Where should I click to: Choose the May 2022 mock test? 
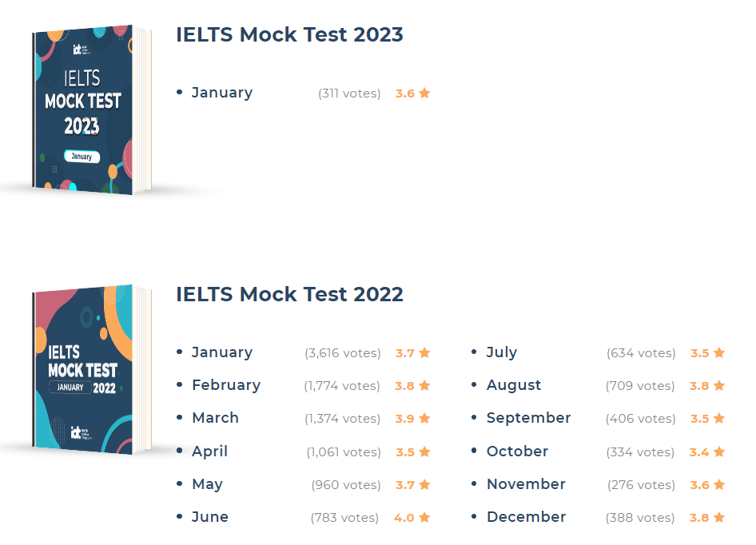point(207,484)
